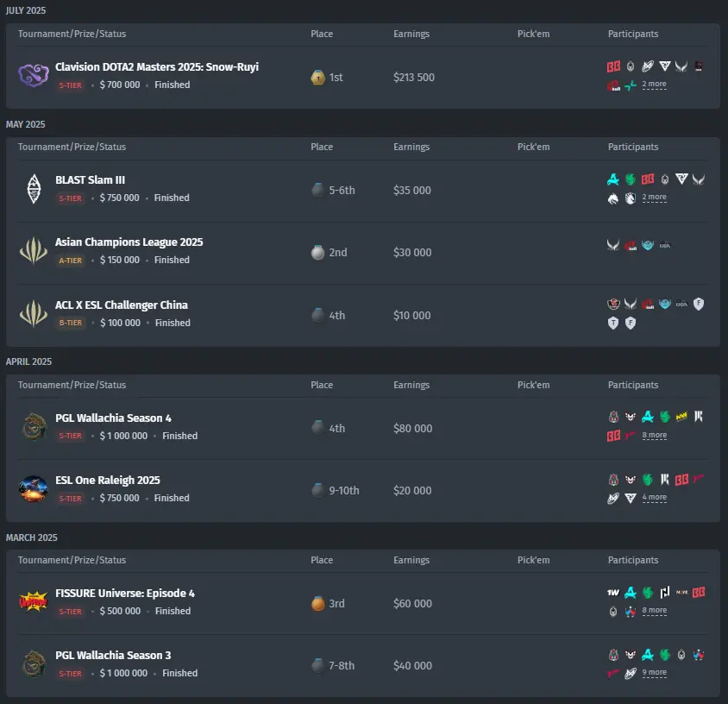The width and height of the screenshot is (728, 704).
Task: Click yellow NAVI logo in PGL Wallachia Season 4
Action: (x=682, y=417)
